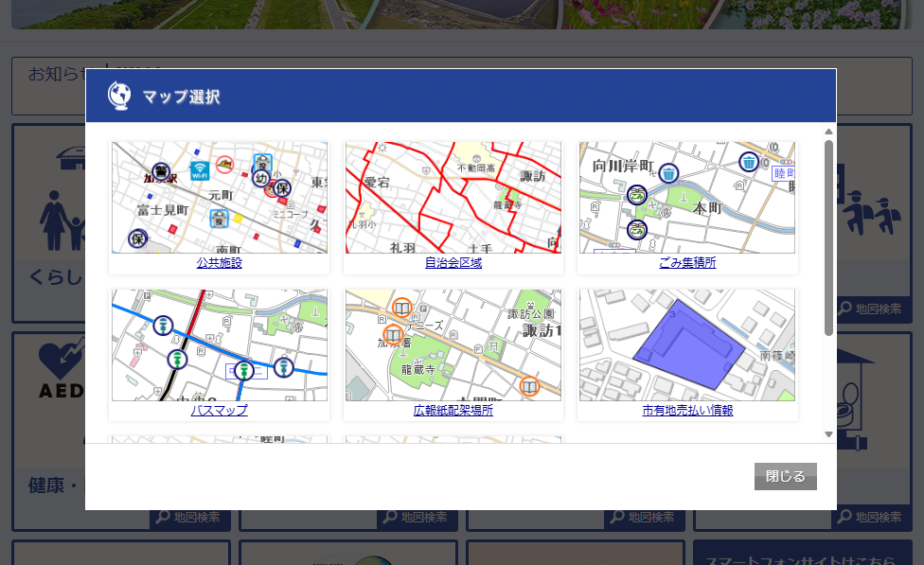Click the globe icon beside マップ選択
924x565 pixels.
(118, 96)
